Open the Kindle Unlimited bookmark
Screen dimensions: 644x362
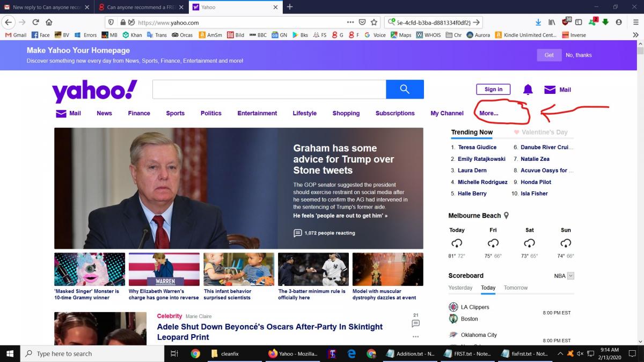point(526,35)
